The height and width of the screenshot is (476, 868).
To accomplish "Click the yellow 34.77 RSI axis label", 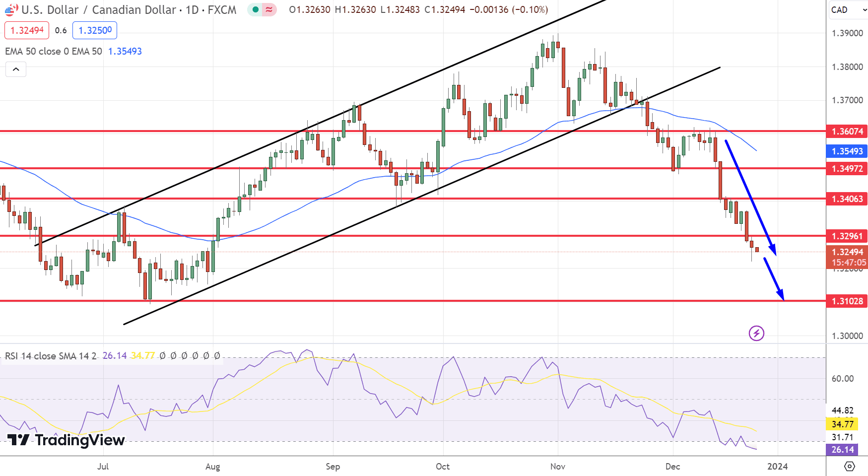I will pyautogui.click(x=842, y=424).
